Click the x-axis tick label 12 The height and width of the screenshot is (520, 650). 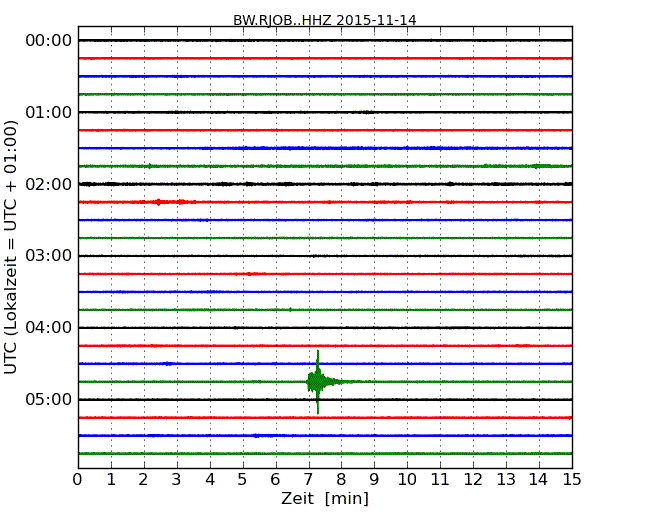click(473, 480)
